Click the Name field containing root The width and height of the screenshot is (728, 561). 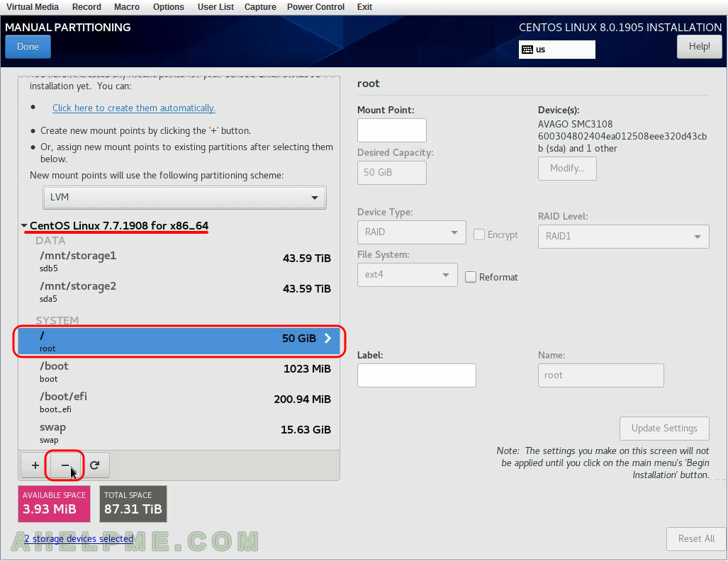[x=601, y=375]
